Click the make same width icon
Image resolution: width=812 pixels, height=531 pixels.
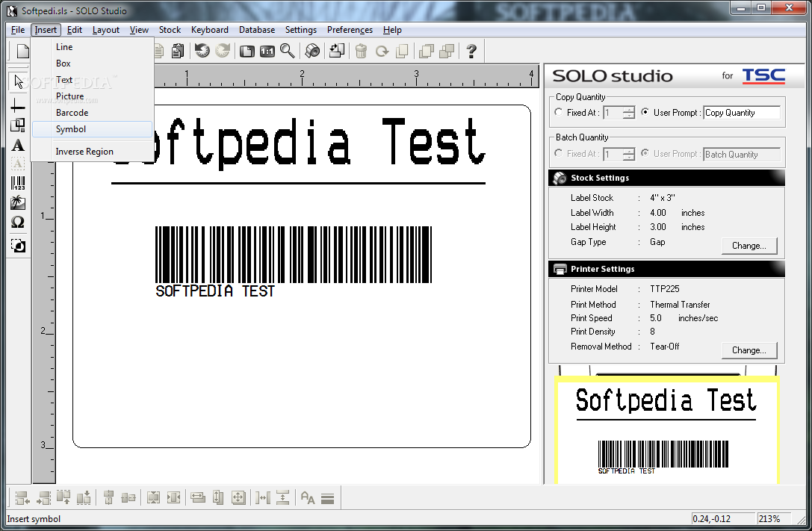pyautogui.click(x=198, y=498)
